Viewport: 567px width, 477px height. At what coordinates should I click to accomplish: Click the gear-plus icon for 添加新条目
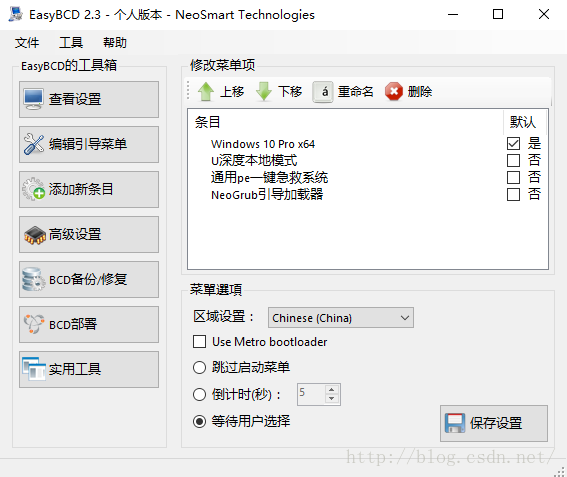(x=34, y=189)
